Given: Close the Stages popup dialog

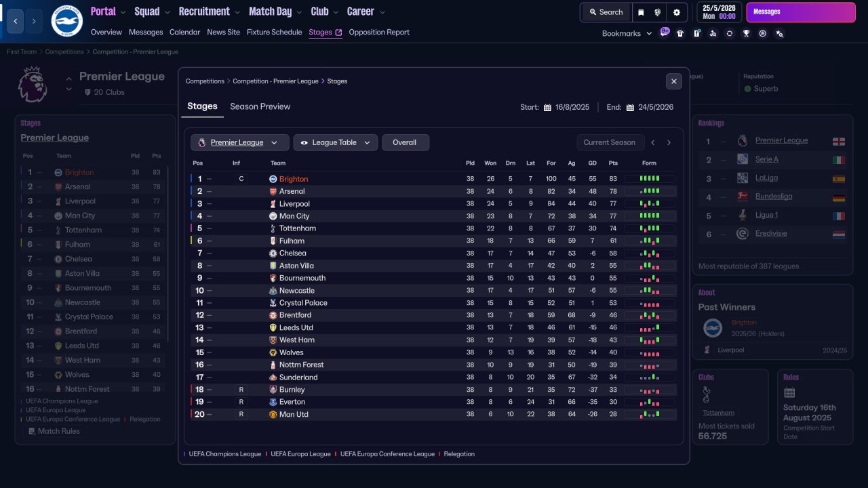Looking at the screenshot, I should tap(673, 81).
